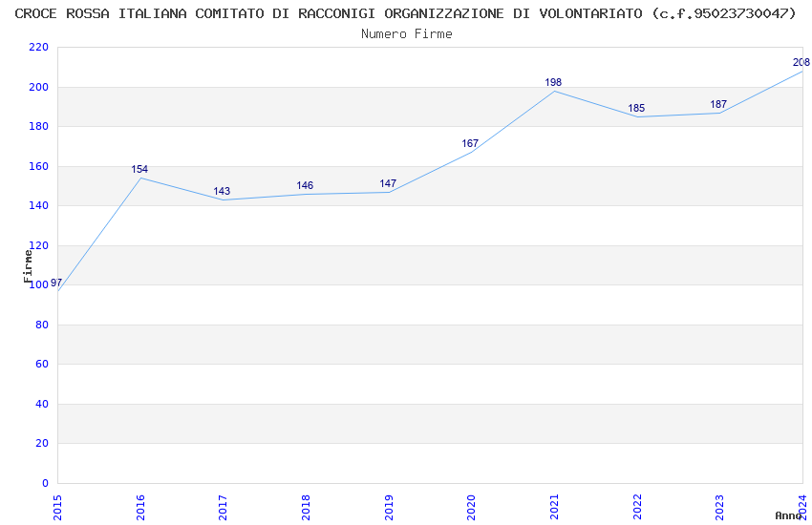Screen dimensions: 812x525
Task: Click the data label 167
Action: [470, 143]
